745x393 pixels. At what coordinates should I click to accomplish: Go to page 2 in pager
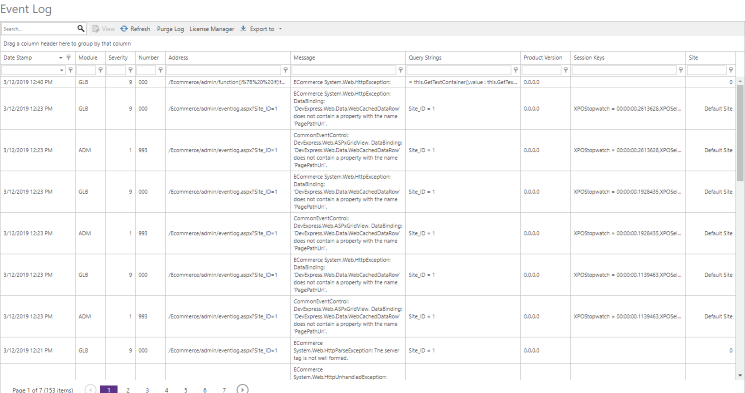tap(128, 390)
